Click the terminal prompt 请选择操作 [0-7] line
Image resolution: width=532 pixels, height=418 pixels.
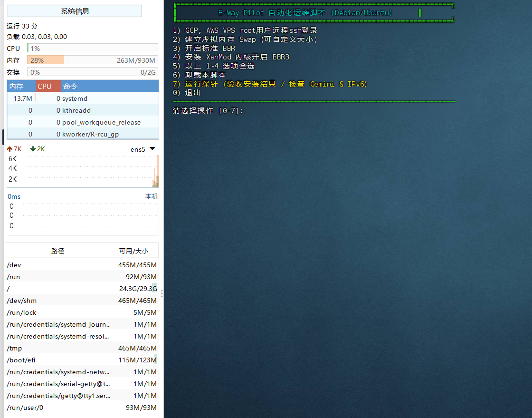209,111
